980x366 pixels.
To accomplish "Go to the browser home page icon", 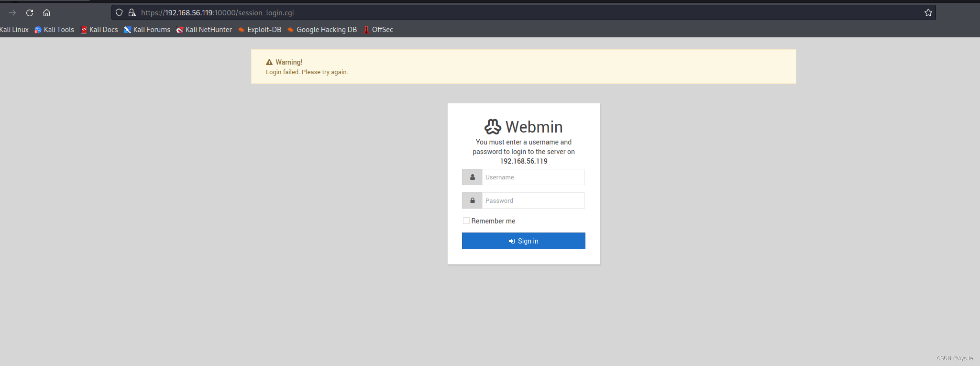I will (46, 13).
